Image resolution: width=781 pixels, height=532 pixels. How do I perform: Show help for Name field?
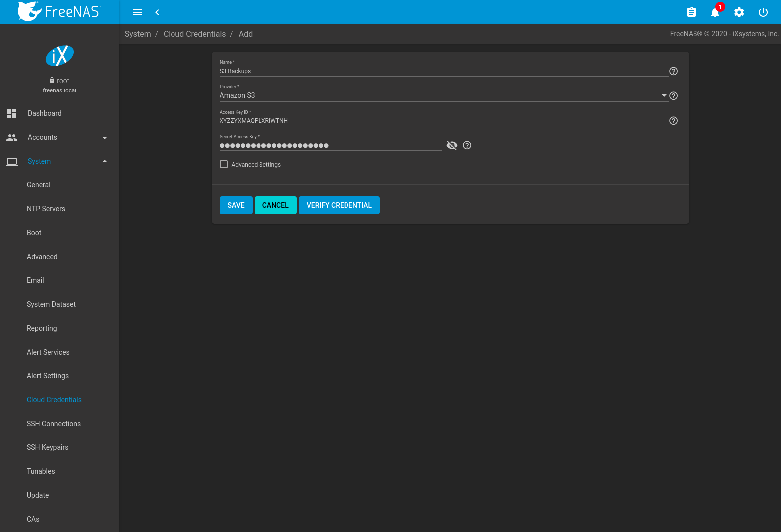point(673,71)
